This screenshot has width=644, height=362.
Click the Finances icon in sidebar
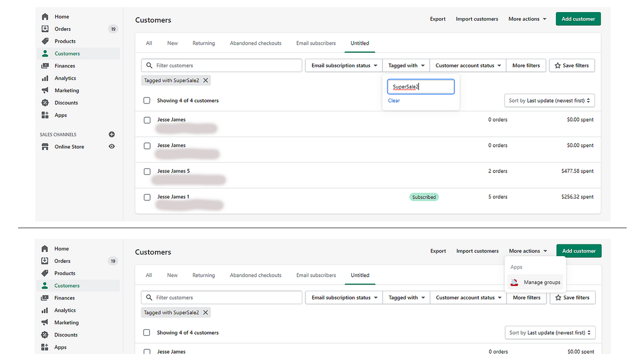coord(45,65)
